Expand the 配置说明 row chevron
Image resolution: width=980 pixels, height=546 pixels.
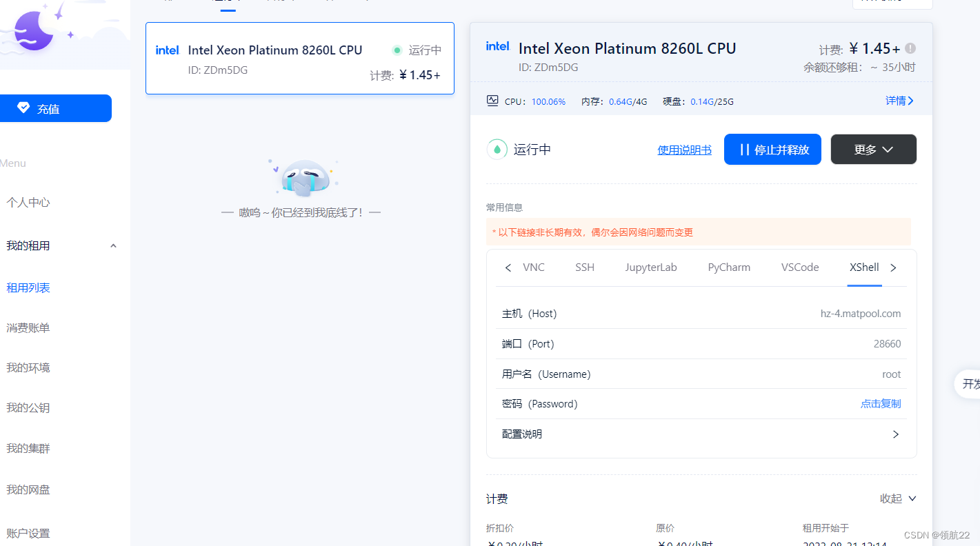[x=896, y=434]
